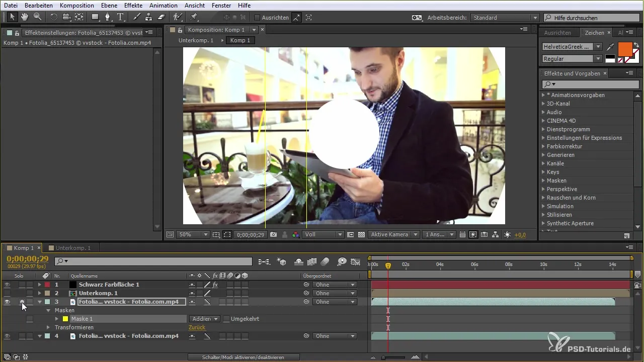Select the Roto Brush tool

178,17
